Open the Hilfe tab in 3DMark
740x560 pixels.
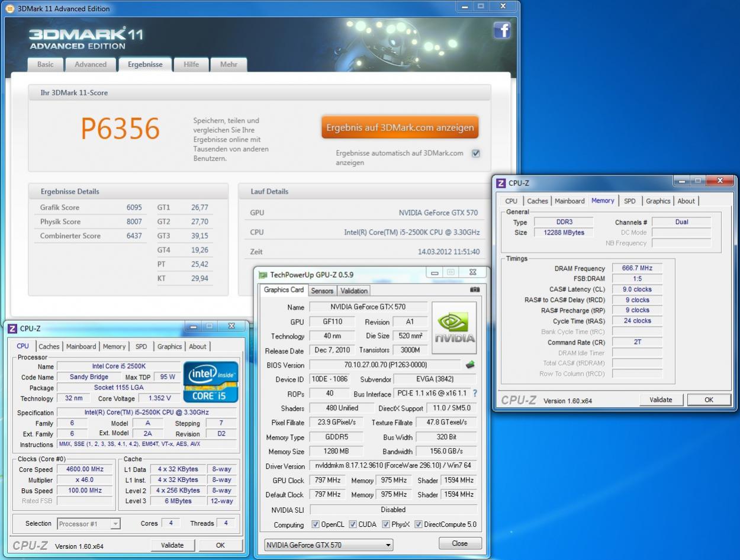(x=191, y=65)
